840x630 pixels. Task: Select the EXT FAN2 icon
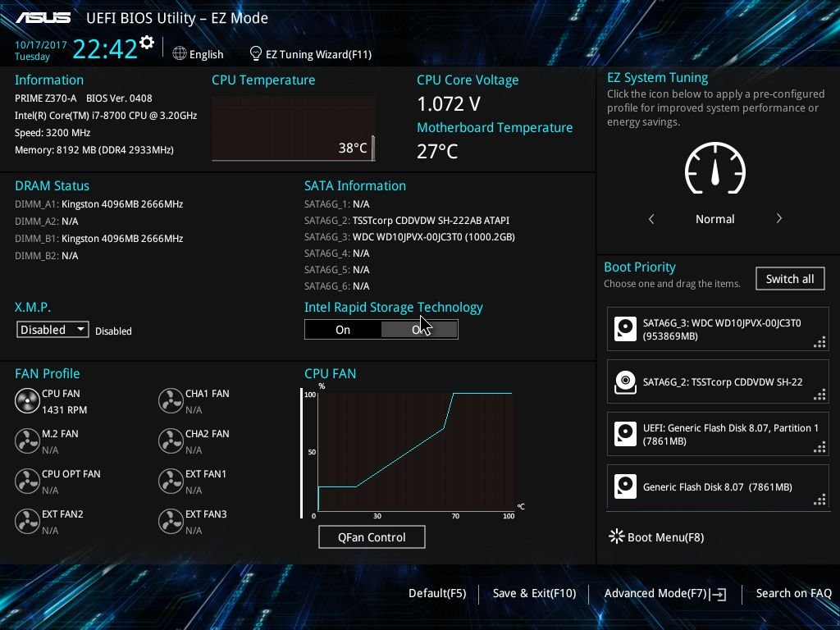(x=27, y=521)
